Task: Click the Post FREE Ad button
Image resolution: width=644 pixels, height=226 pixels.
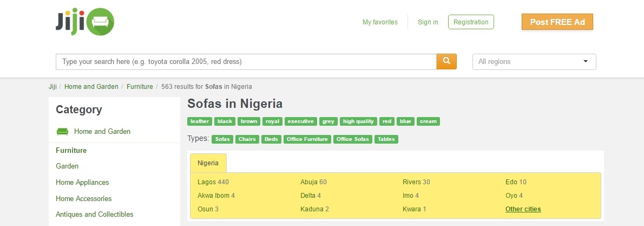Action: pyautogui.click(x=557, y=22)
